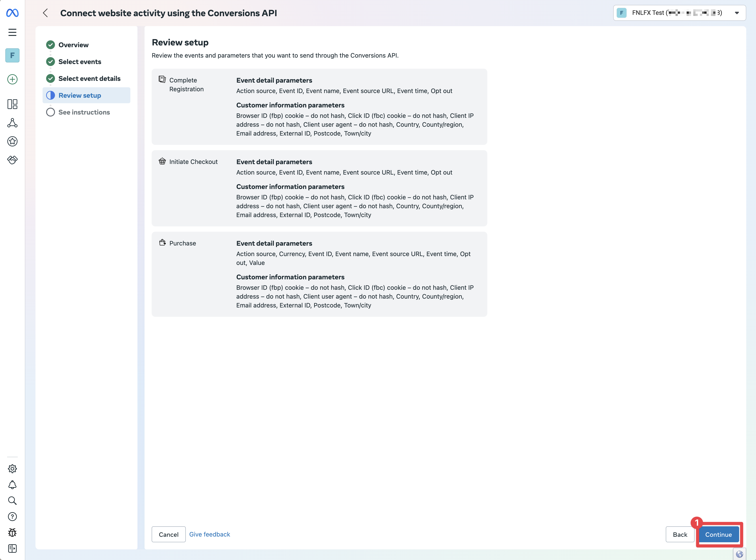Viewport: 756px width, 560px height.
Task: Go to Select event details step
Action: (89, 79)
